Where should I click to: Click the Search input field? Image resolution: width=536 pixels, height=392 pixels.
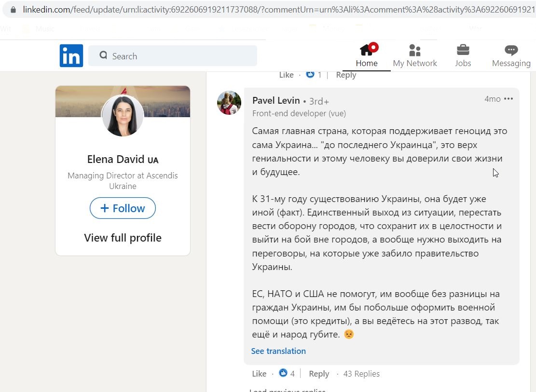(x=173, y=56)
